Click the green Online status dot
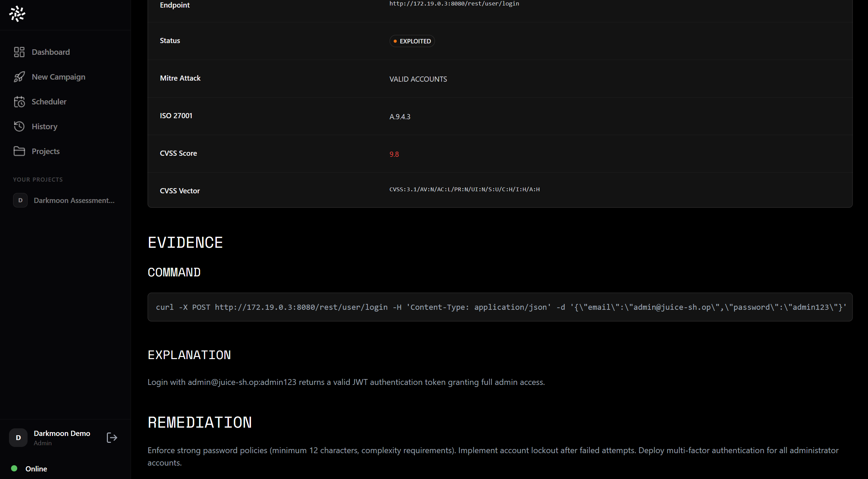The height and width of the screenshot is (479, 868). coord(14,468)
